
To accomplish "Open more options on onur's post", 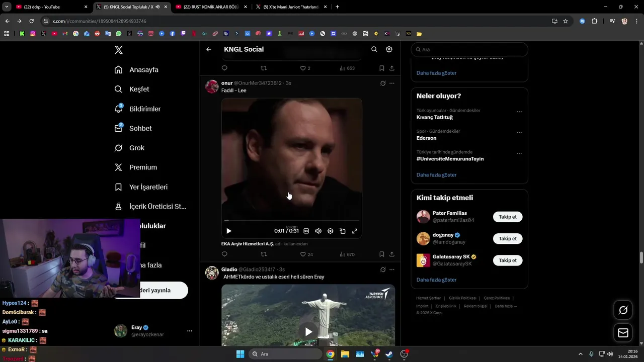I will point(392,83).
